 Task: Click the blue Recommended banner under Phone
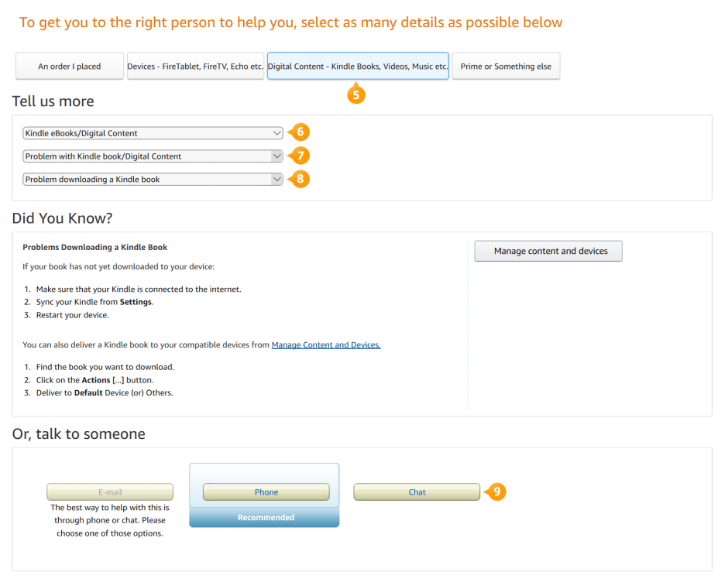click(x=264, y=517)
